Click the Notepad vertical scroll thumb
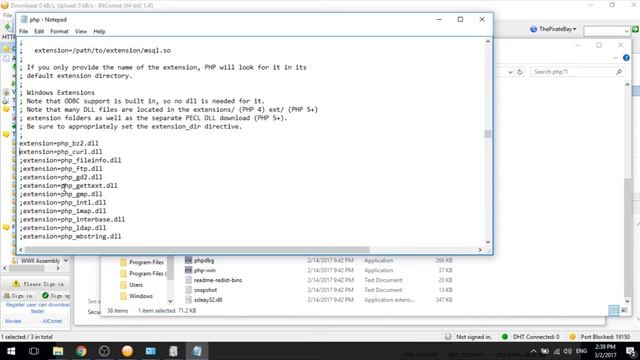The height and width of the screenshot is (360, 640). (488, 134)
